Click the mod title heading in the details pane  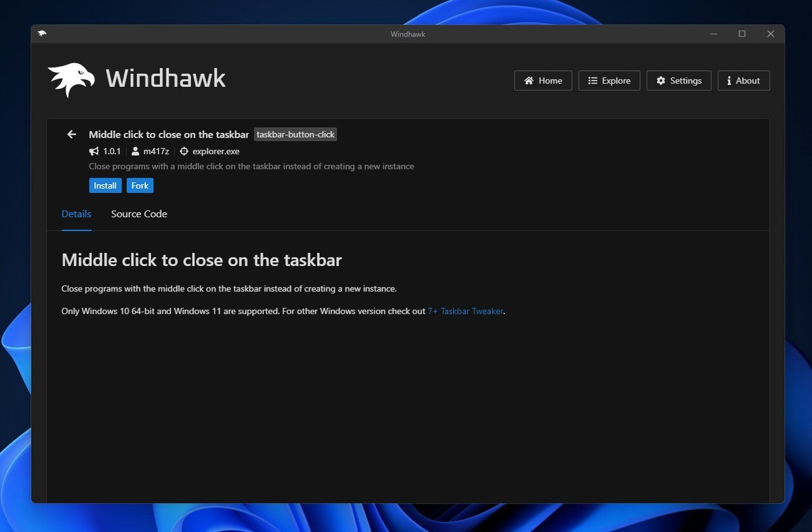coord(202,260)
